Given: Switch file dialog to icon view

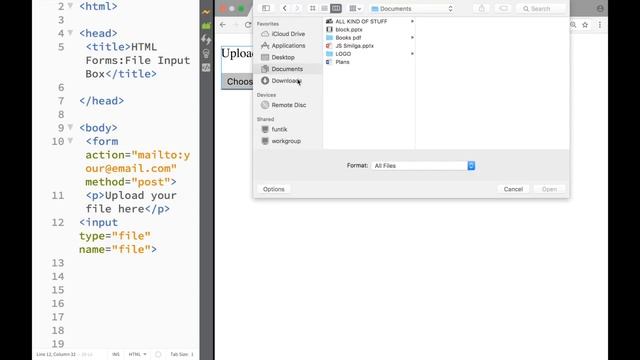Looking at the screenshot, I should coord(313,8).
